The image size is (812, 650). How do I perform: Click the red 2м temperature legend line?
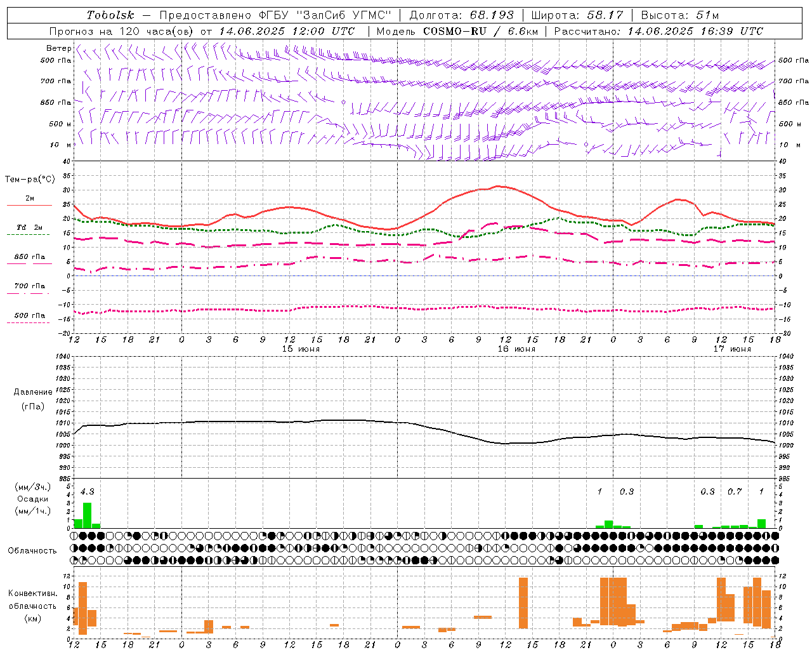point(29,205)
